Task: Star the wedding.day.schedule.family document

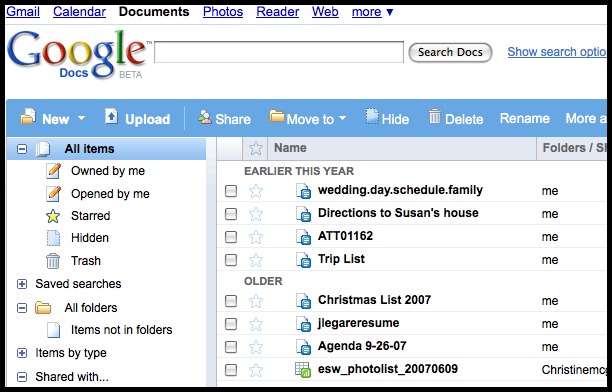Action: click(x=256, y=191)
